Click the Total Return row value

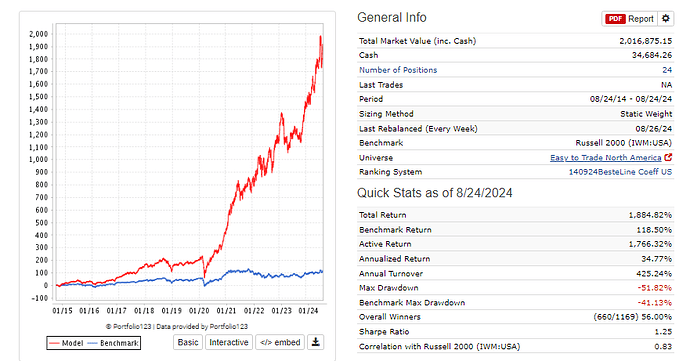coord(650,215)
